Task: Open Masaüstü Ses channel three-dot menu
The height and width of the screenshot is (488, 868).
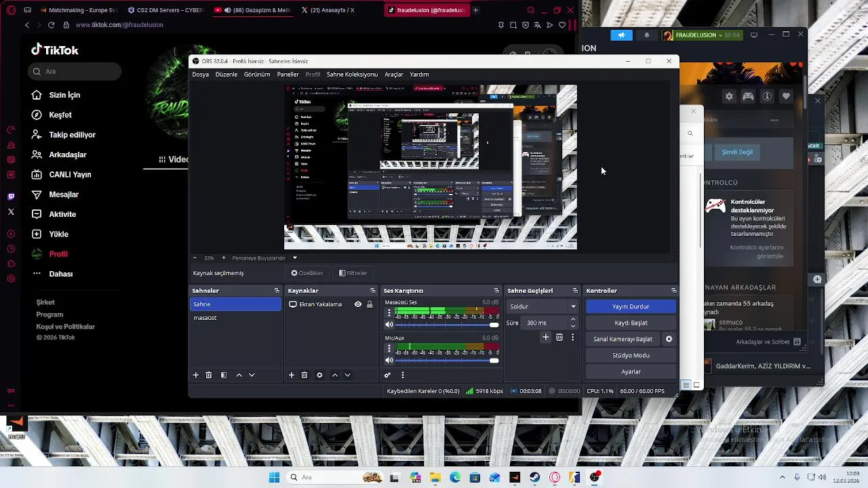Action: [x=389, y=312]
